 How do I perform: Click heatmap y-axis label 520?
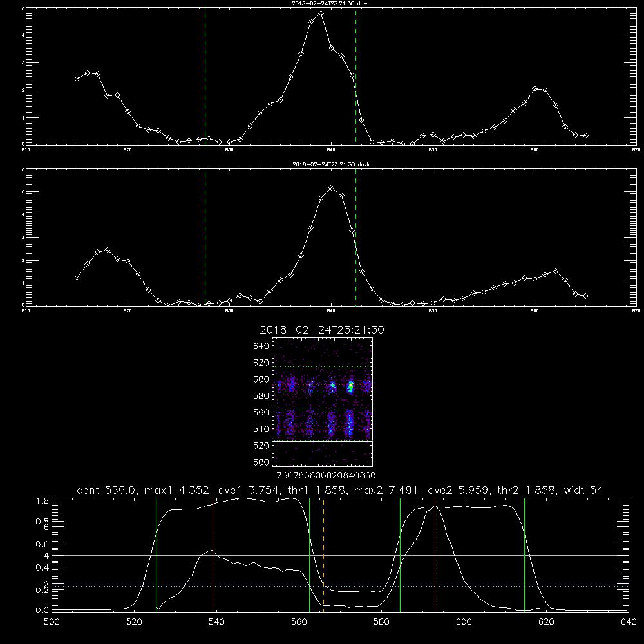[261, 446]
